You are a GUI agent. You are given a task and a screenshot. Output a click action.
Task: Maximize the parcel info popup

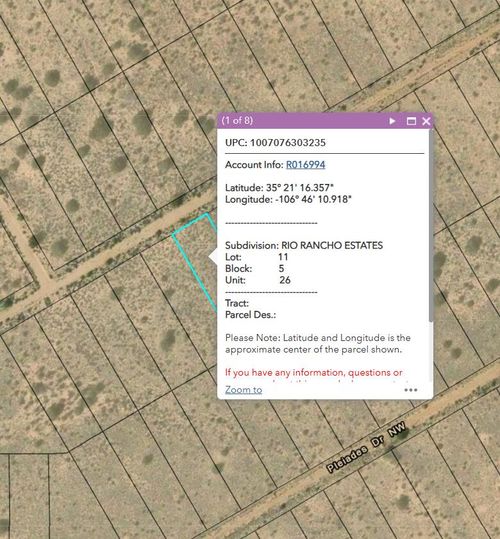[411, 121]
